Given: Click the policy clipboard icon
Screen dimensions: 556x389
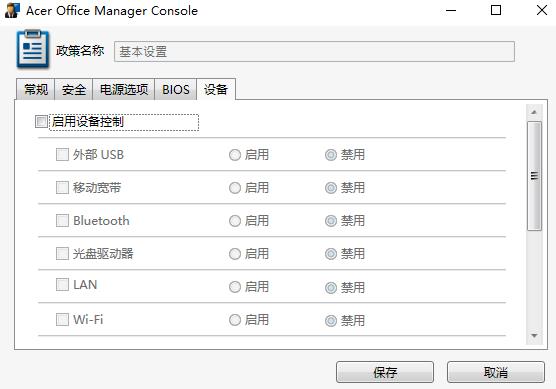Looking at the screenshot, I should coord(33,49).
